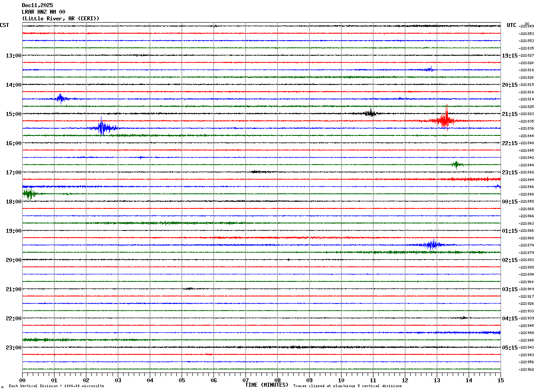Select the 21:15 UTC time label

click(509, 114)
